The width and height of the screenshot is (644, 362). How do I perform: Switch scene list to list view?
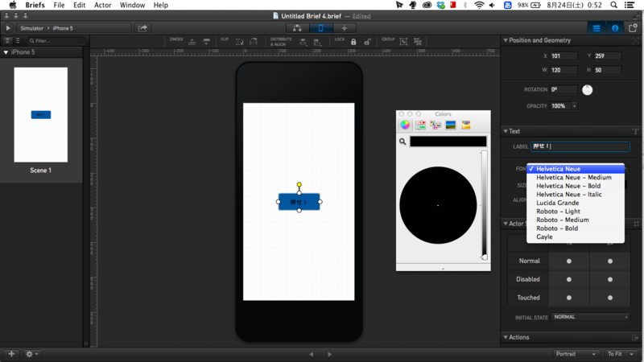coord(18,41)
